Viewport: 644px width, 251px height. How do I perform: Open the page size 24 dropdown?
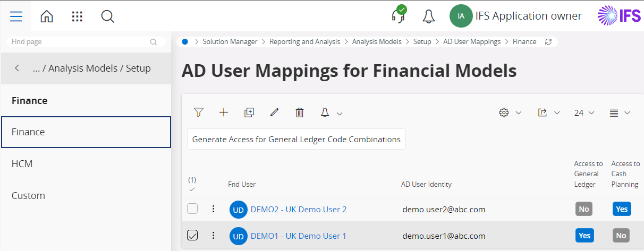pos(583,112)
